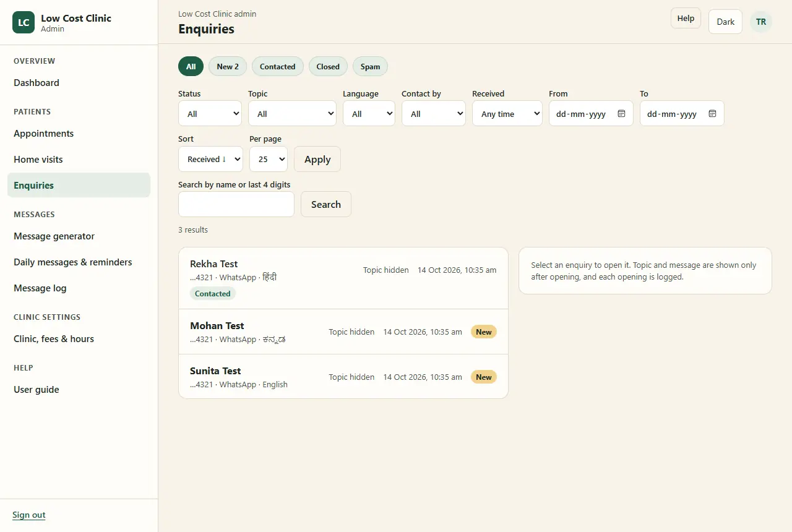Select Enquiries in the sidebar
The height and width of the screenshot is (532, 792).
[79, 185]
